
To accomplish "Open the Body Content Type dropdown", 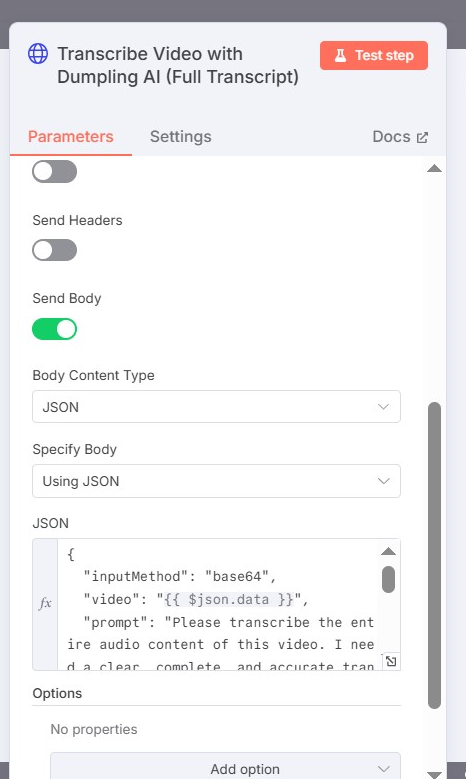I will pyautogui.click(x=216, y=406).
